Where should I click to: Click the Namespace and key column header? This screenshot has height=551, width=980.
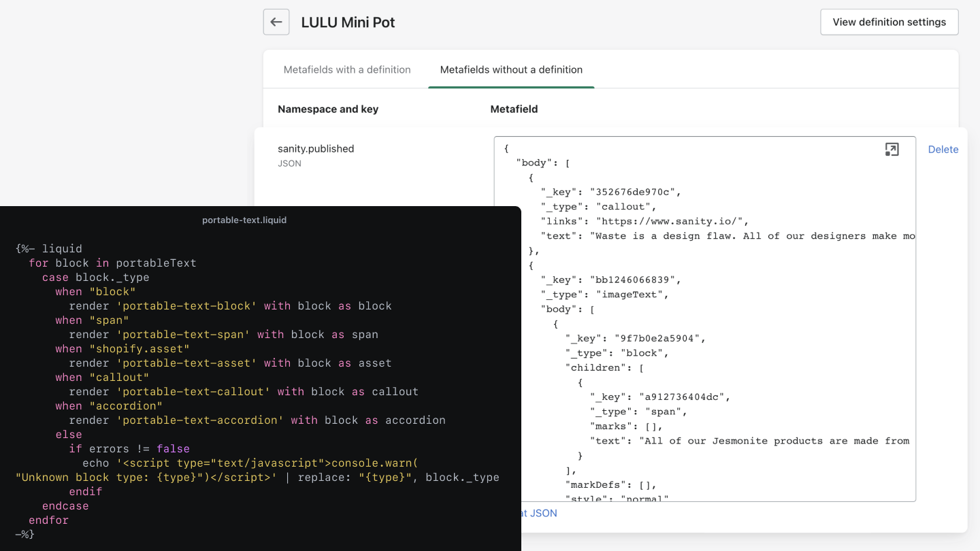(327, 109)
